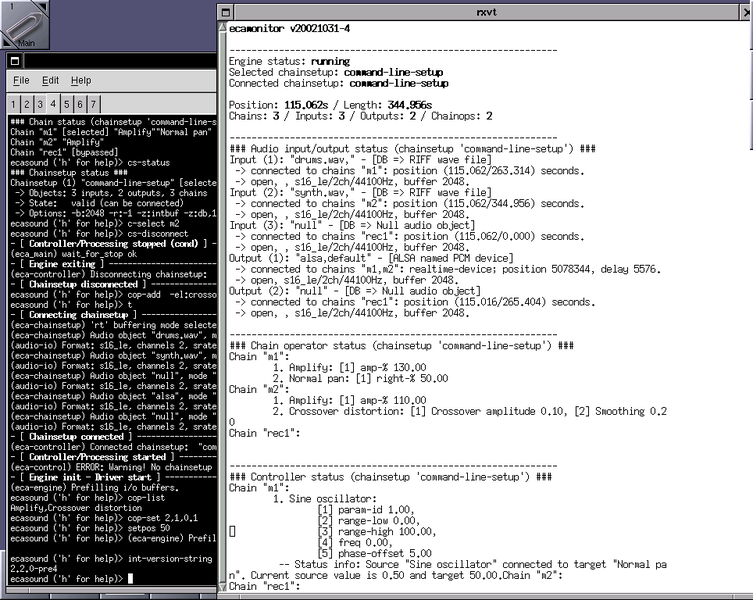Open the rxvt window menu button
The height and width of the screenshot is (600, 753).
tap(226, 12)
